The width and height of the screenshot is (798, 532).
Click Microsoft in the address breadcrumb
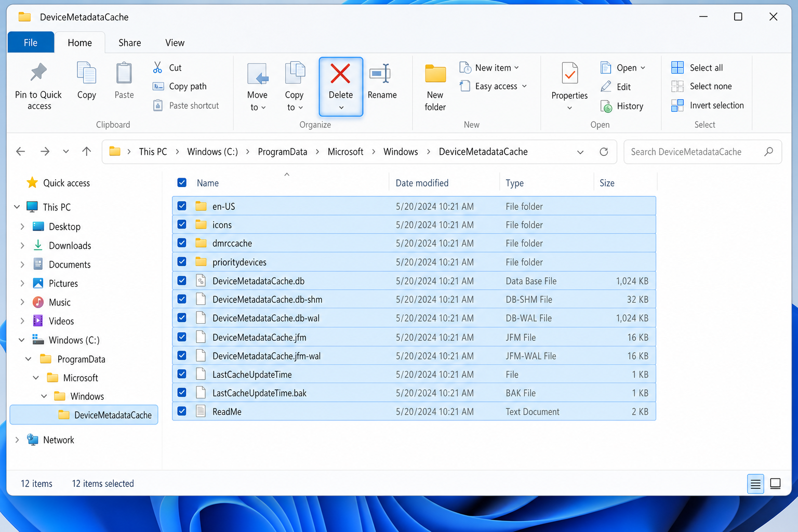[x=345, y=152]
